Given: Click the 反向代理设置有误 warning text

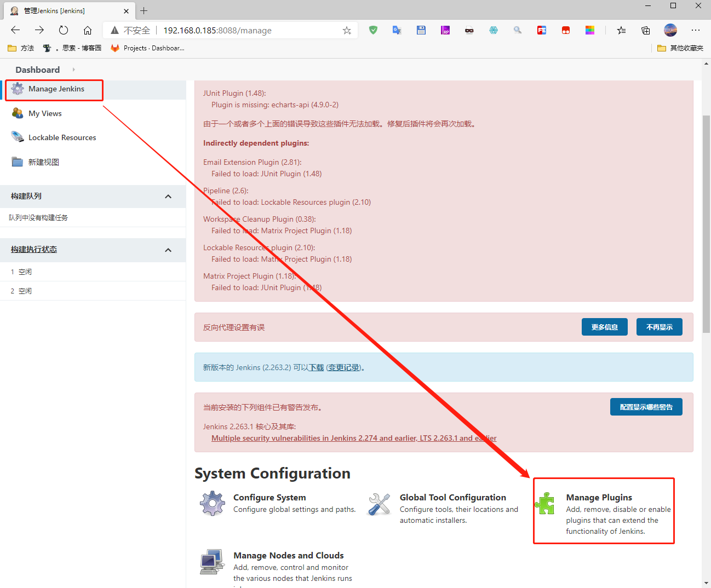Looking at the screenshot, I should point(234,327).
